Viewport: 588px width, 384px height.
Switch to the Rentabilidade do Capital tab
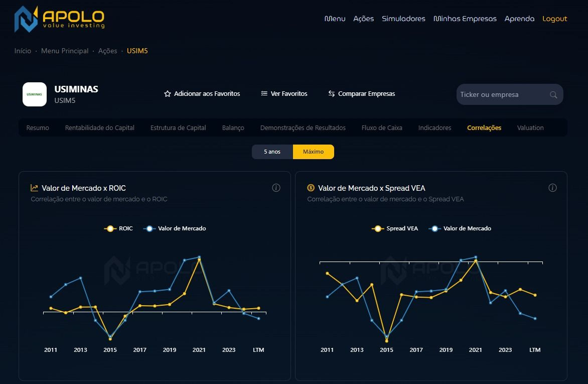coord(100,127)
